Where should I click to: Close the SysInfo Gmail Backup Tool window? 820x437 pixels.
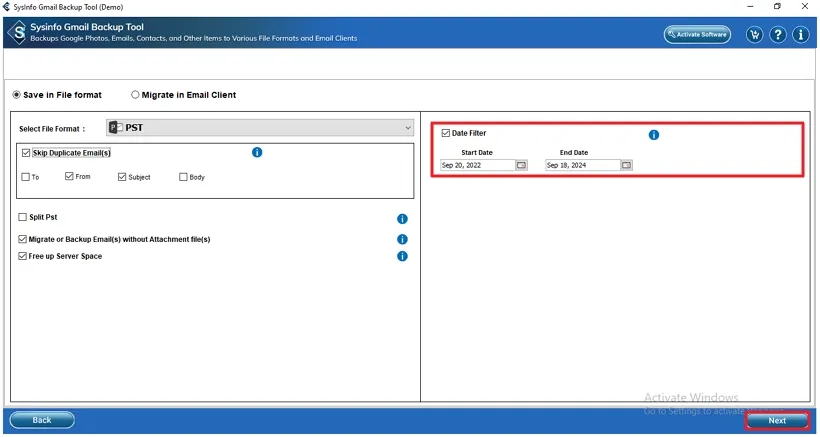coord(805,7)
